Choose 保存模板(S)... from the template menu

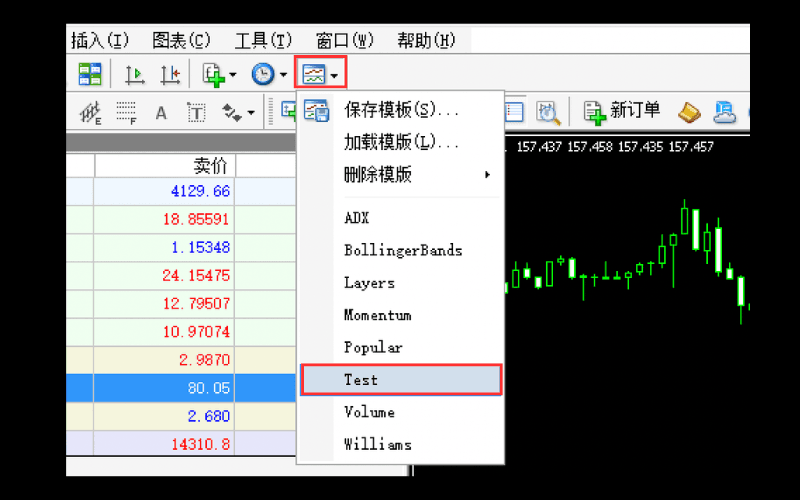(401, 110)
